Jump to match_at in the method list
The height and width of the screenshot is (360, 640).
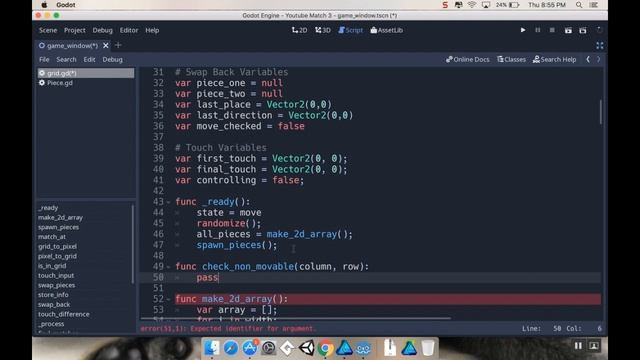[x=52, y=237]
